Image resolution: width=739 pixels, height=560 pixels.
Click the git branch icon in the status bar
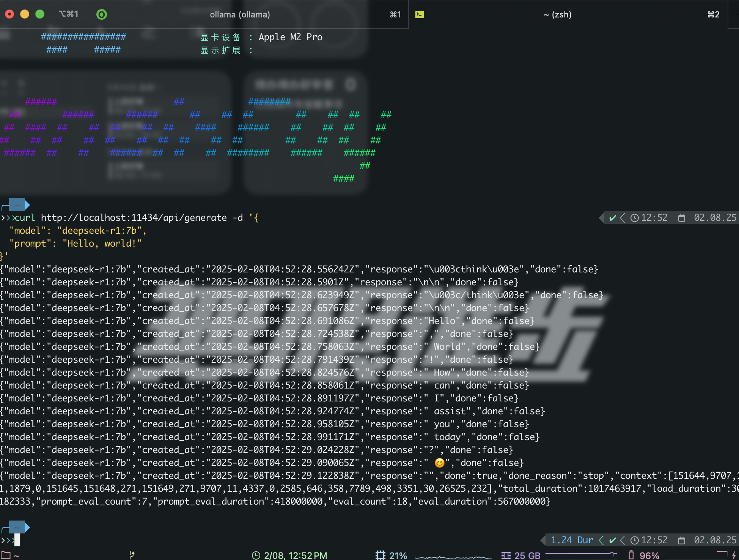click(x=132, y=555)
